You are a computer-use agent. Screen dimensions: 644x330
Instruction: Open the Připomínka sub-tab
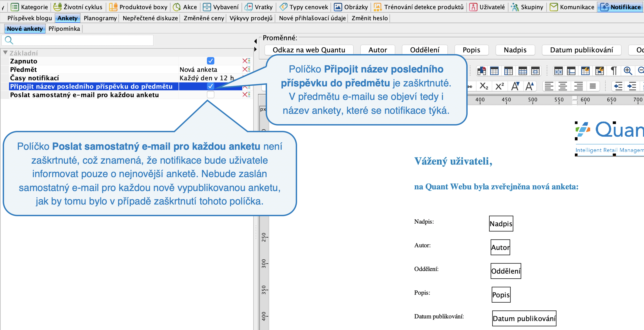(64, 29)
